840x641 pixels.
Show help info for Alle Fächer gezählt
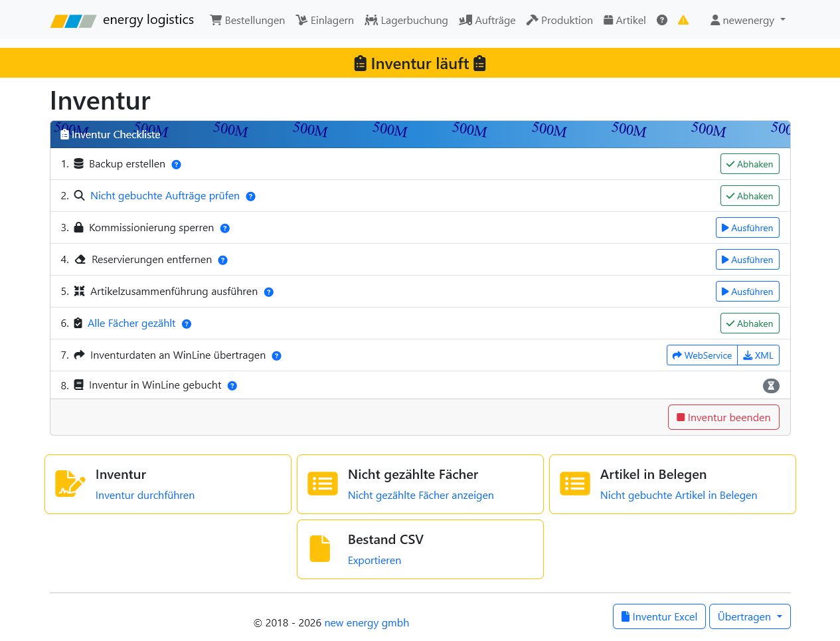coord(187,324)
